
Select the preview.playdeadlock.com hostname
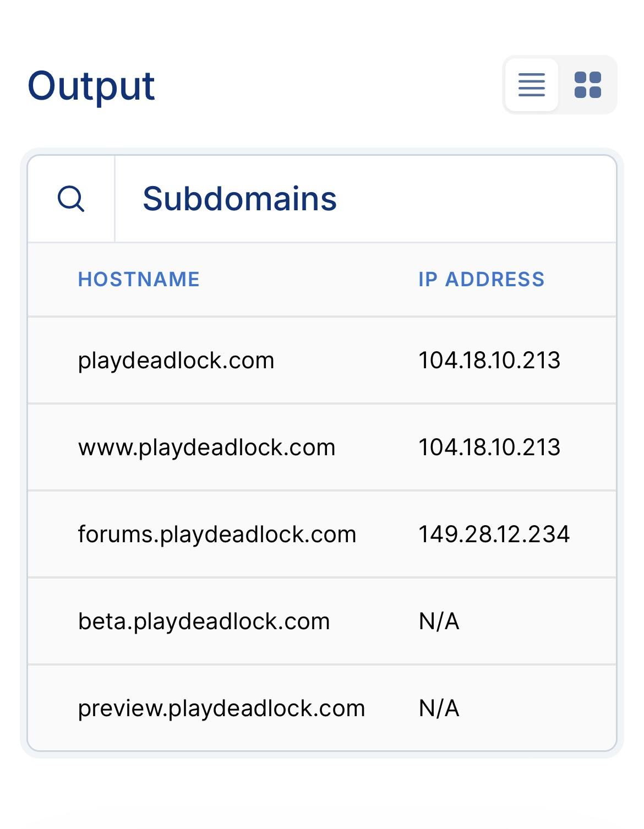221,708
